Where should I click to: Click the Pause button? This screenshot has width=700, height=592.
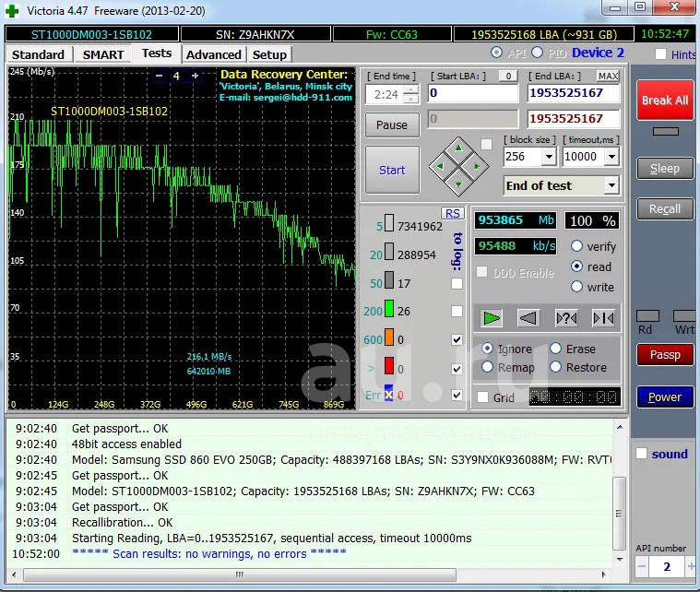[392, 125]
